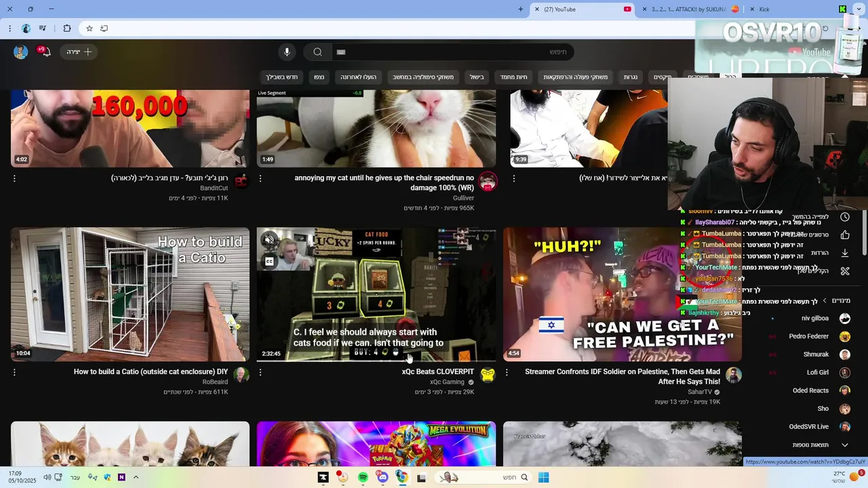Filter by 'חדש בשבילך' chip

click(x=281, y=77)
